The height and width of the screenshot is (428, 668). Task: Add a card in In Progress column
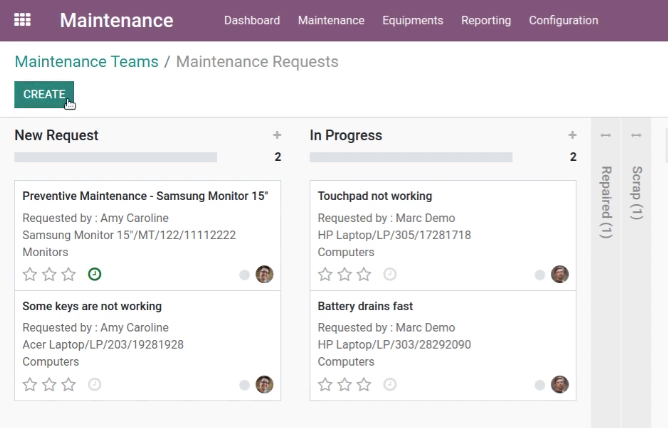tap(572, 135)
